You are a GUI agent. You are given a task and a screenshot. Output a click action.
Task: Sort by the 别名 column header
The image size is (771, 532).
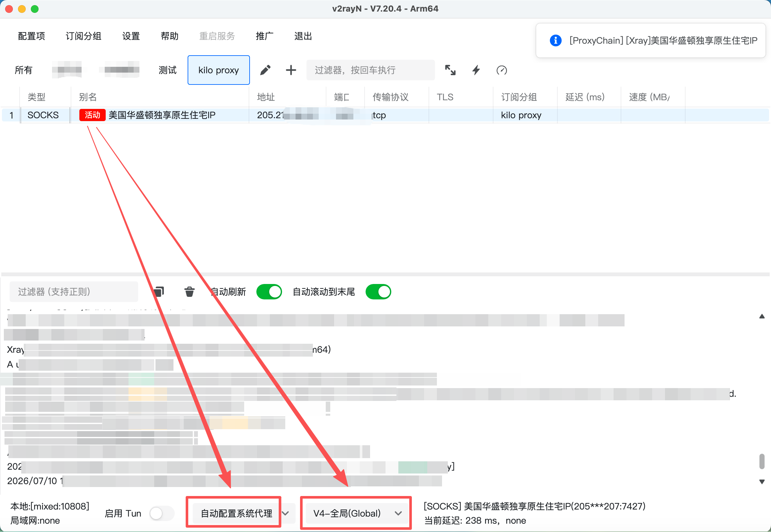(x=160, y=97)
